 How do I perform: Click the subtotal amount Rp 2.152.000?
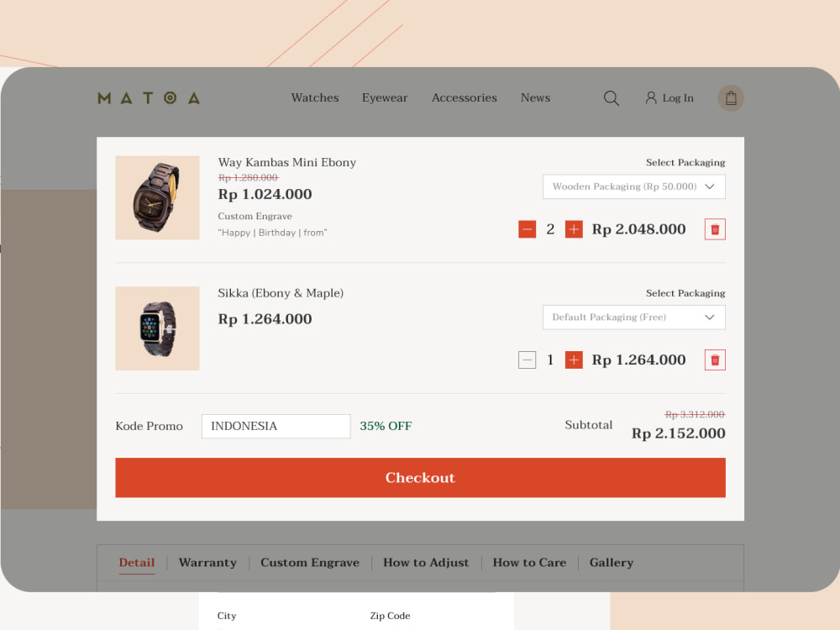(678, 433)
